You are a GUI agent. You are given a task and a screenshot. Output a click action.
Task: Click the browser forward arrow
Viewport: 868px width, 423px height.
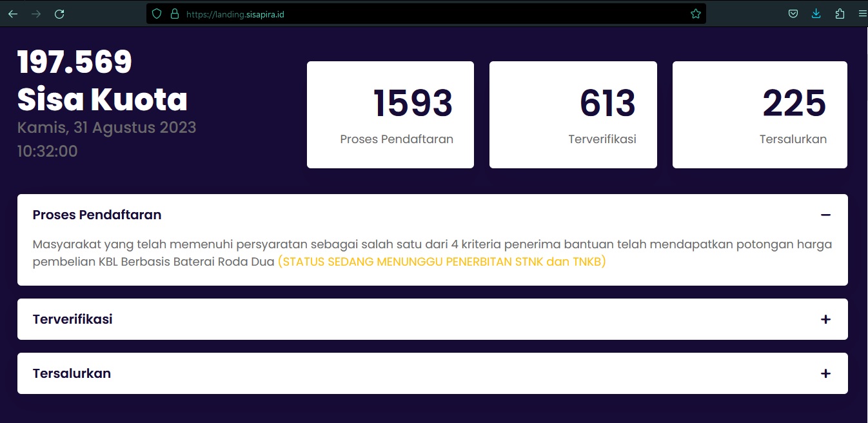tap(36, 14)
